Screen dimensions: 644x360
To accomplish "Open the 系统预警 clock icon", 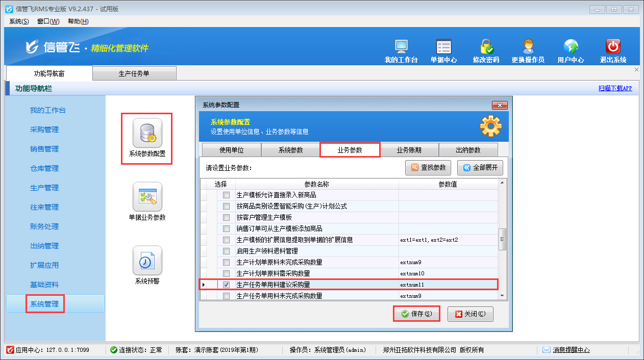I will (x=147, y=261).
